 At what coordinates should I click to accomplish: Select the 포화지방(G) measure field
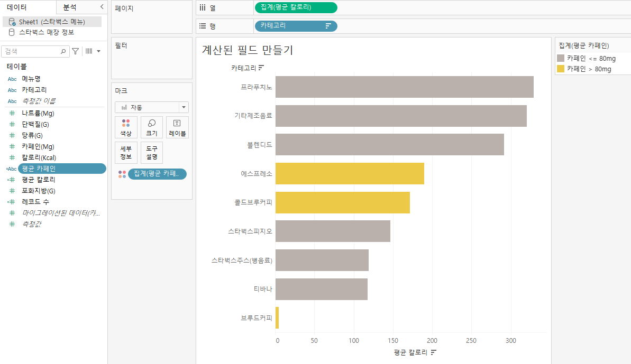pyautogui.click(x=39, y=191)
